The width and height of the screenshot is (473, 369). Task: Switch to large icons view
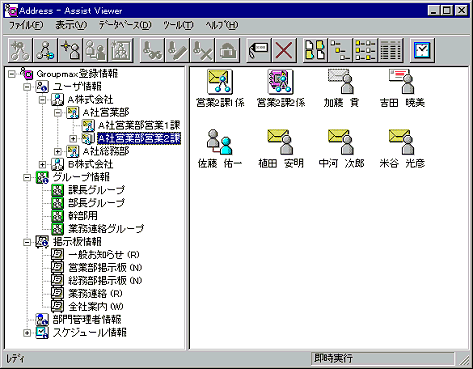point(315,50)
